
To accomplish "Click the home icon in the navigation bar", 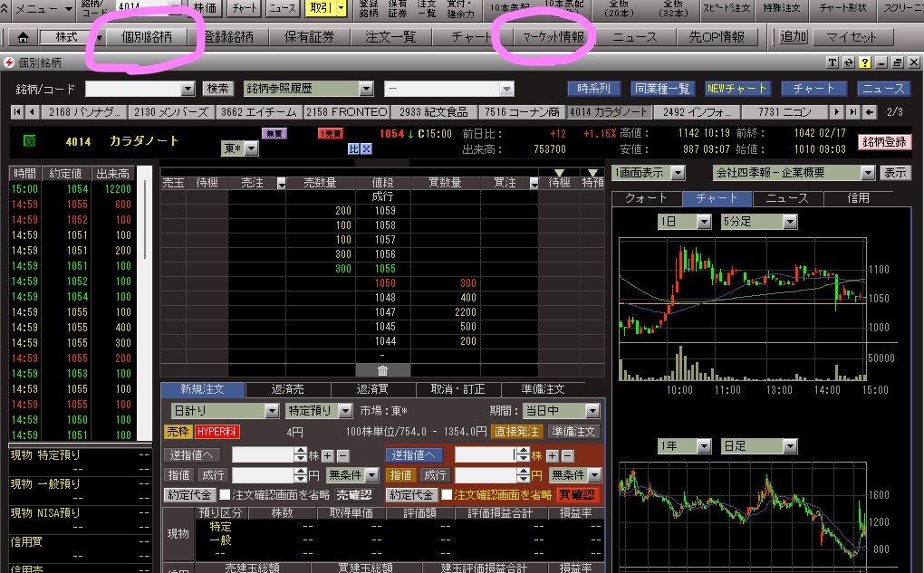I will 23,37.
